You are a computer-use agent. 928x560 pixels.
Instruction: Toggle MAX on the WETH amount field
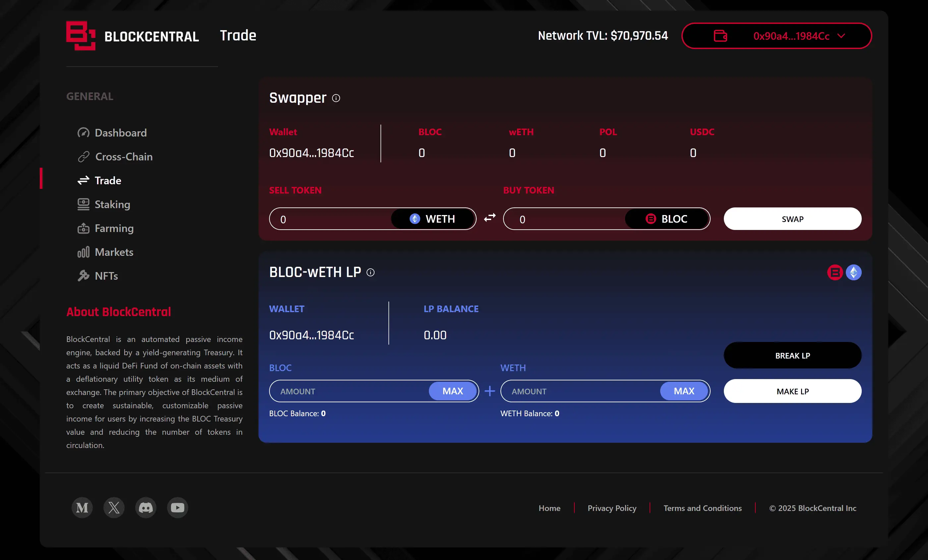click(684, 391)
